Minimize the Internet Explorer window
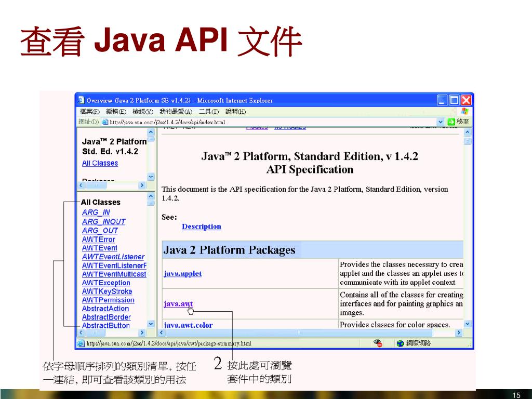 pyautogui.click(x=442, y=100)
